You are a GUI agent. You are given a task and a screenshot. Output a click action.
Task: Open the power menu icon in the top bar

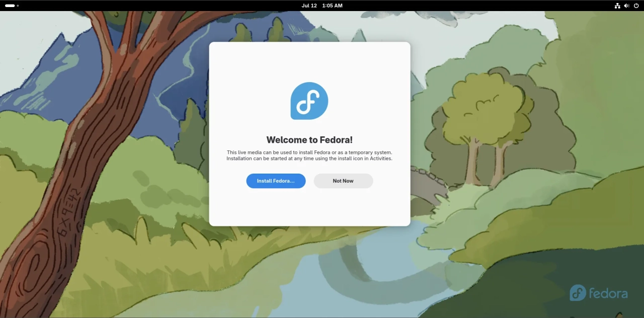coord(636,6)
